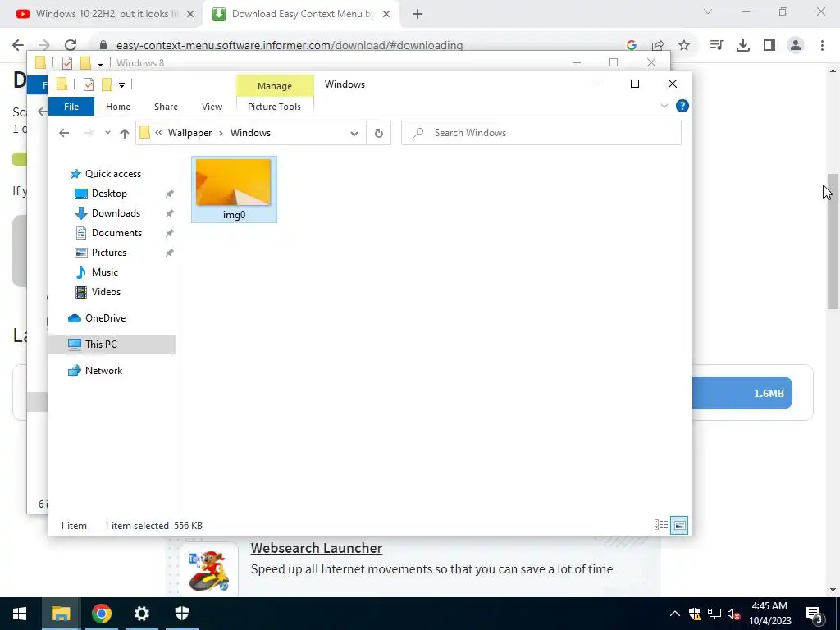Open Settings from the taskbar

141,614
